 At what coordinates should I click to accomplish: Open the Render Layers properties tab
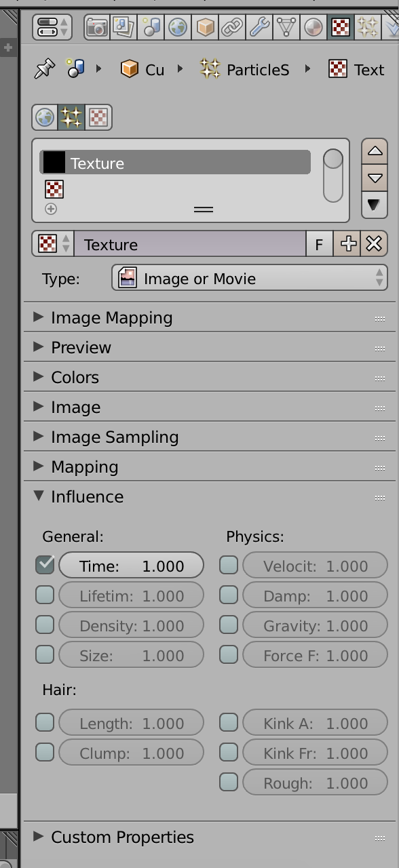(x=123, y=27)
